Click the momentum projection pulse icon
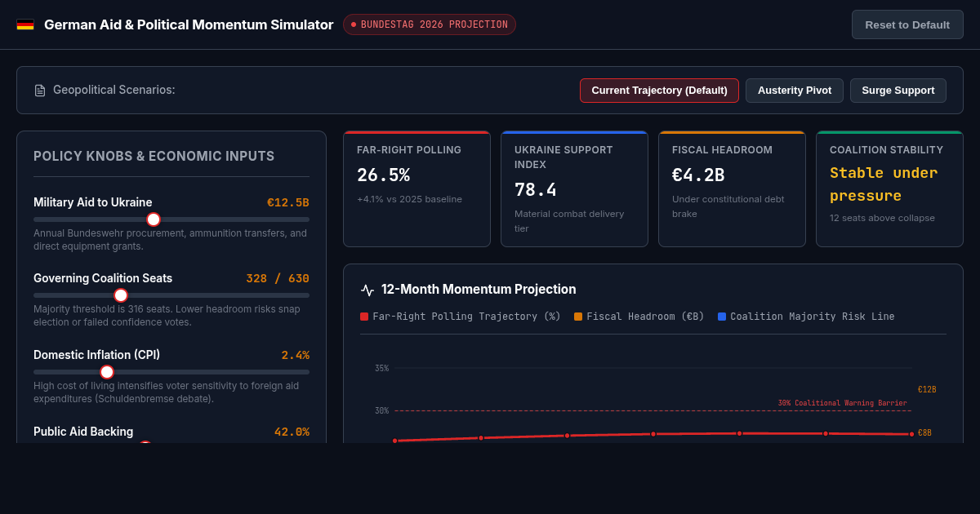The height and width of the screenshot is (514, 980). pos(367,290)
